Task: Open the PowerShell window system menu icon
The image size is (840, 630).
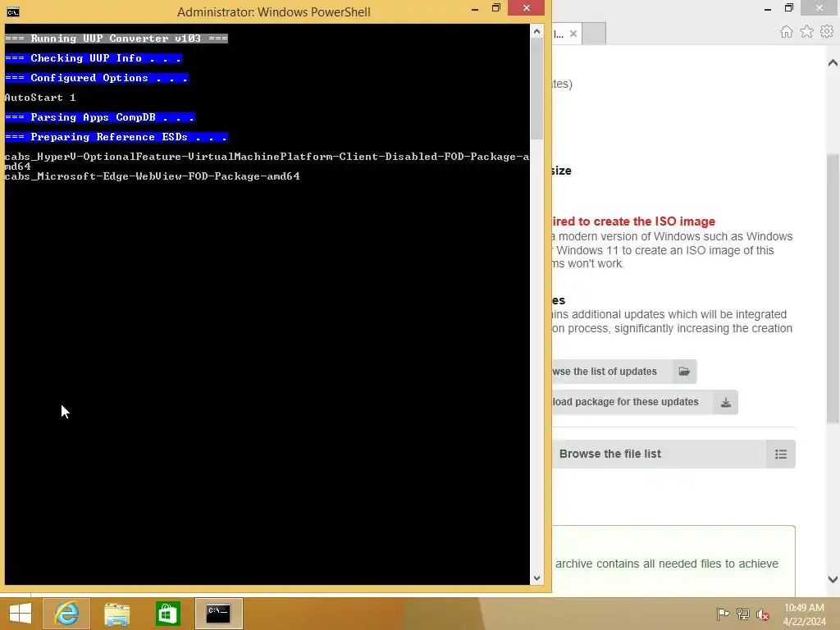Action: (13, 11)
